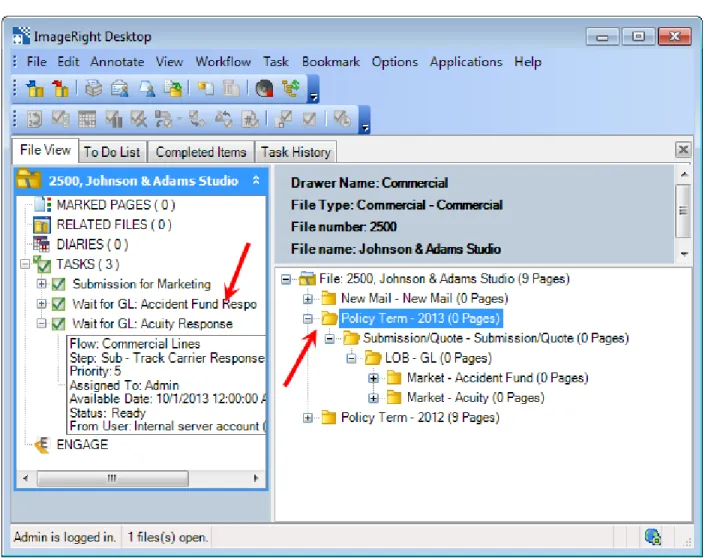This screenshot has height=558, width=705.
Task: Open the Applications menu
Action: coord(466,62)
